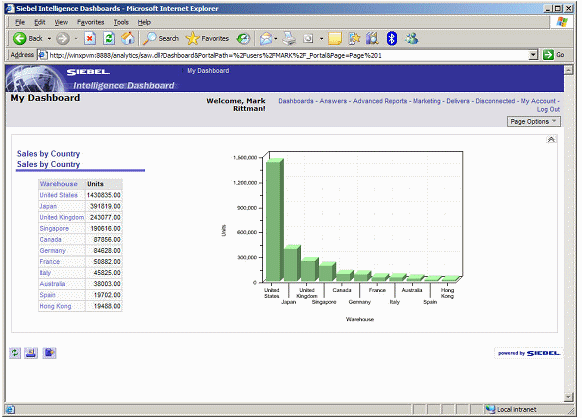Screen dimensions: 582x418
Task: Open the Back button history dropdown arrow
Action: coord(49,38)
